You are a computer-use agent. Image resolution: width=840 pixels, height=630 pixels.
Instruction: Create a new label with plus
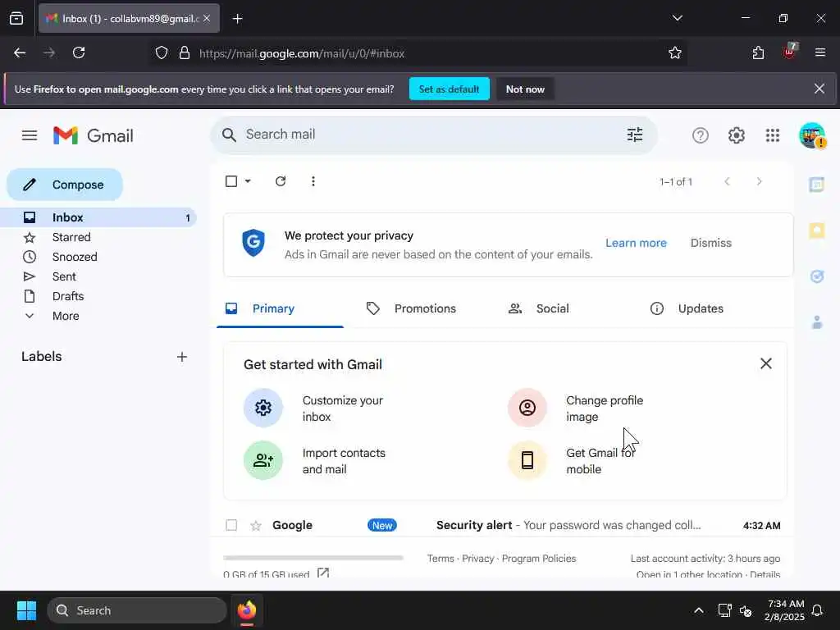pyautogui.click(x=182, y=357)
